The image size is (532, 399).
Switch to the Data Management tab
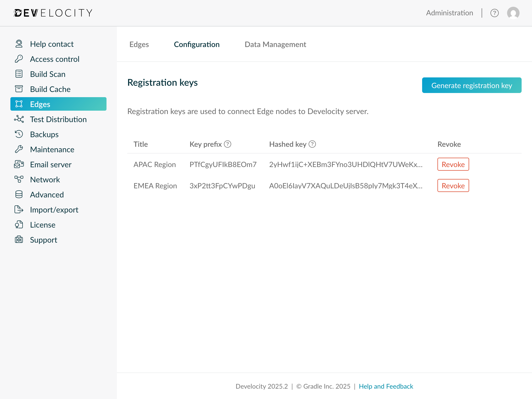(x=275, y=44)
